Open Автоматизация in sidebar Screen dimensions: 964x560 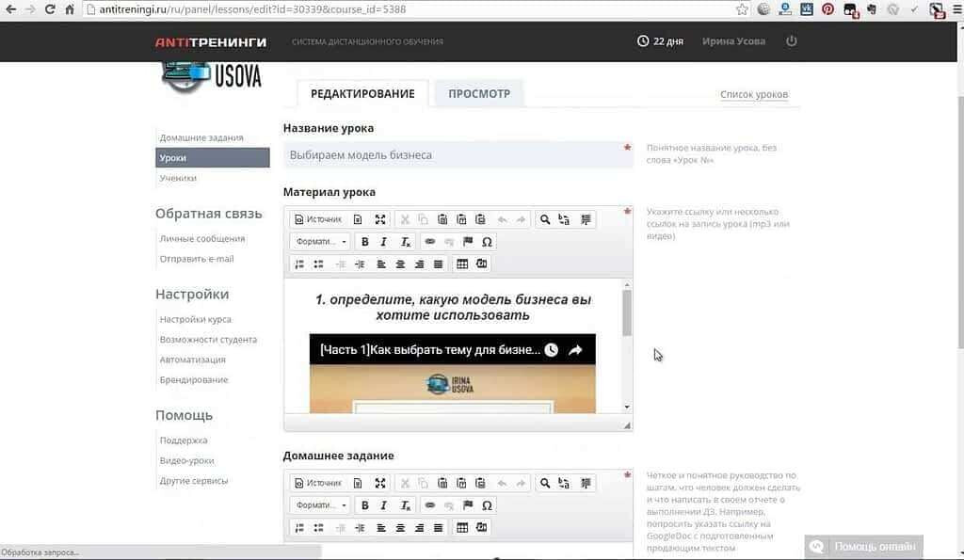(192, 360)
